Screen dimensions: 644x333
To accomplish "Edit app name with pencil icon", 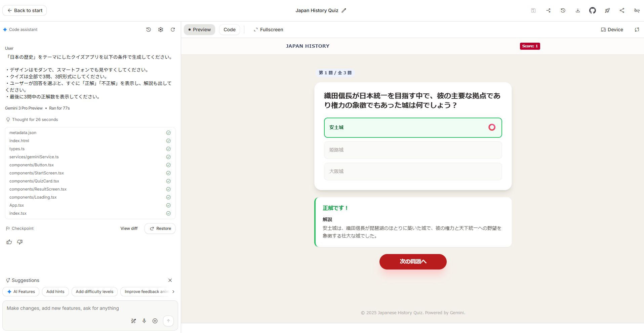I will pyautogui.click(x=344, y=10).
